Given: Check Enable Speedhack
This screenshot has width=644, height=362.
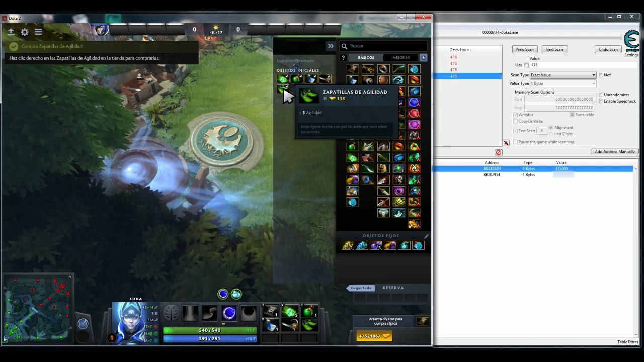Looking at the screenshot, I should (601, 101).
